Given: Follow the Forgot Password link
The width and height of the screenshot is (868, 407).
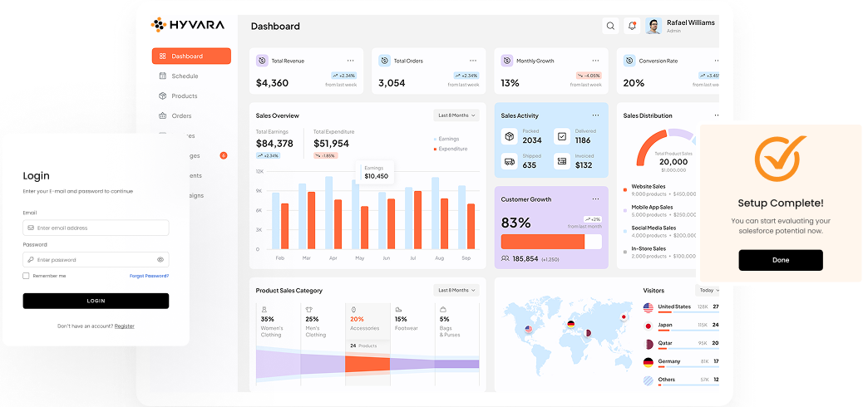Looking at the screenshot, I should (149, 276).
